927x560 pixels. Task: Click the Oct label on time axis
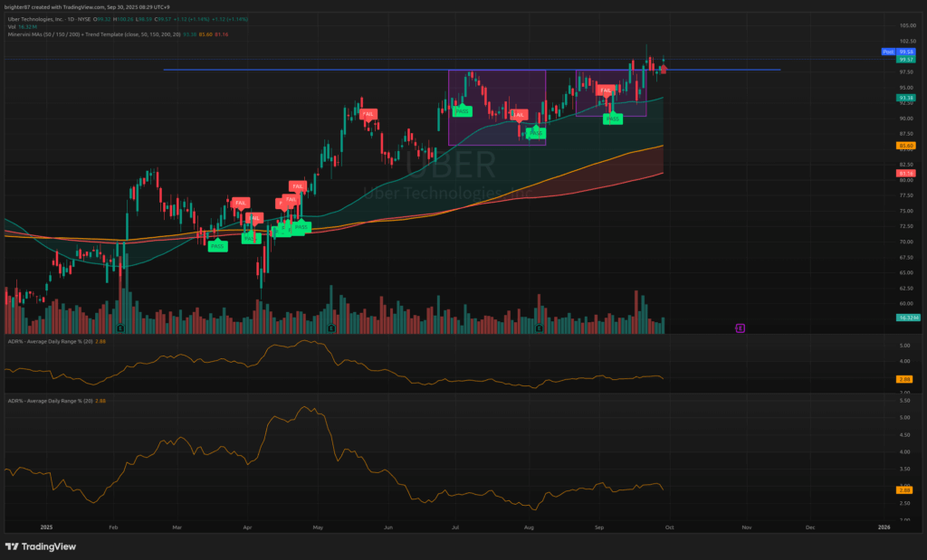point(669,527)
